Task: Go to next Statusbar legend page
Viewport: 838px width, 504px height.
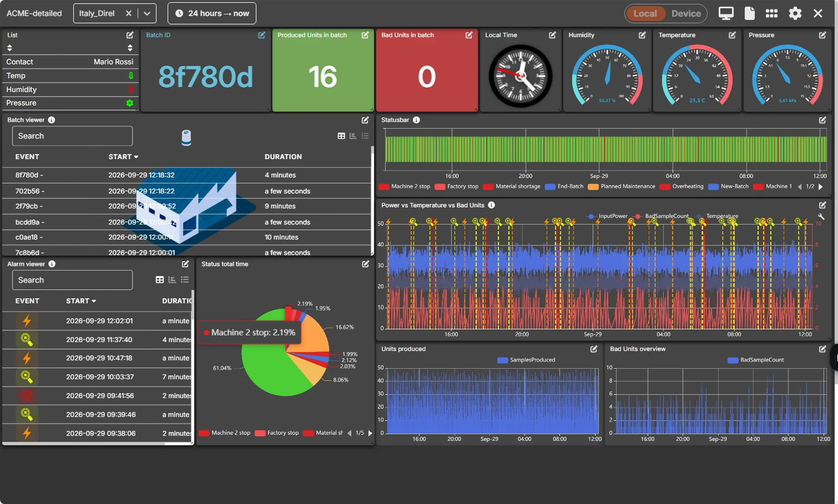Action: tap(821, 187)
